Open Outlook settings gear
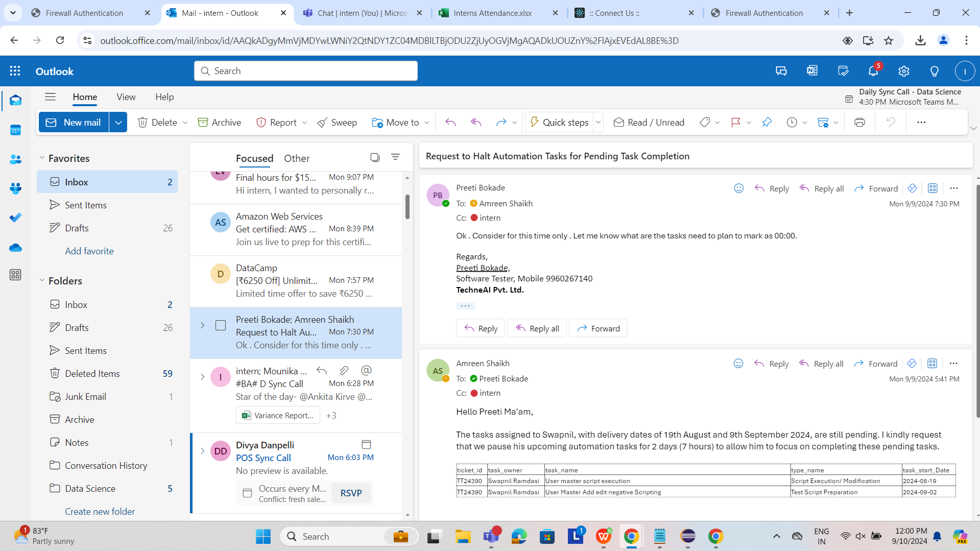Screen dimensions: 980x551 click(x=904, y=71)
